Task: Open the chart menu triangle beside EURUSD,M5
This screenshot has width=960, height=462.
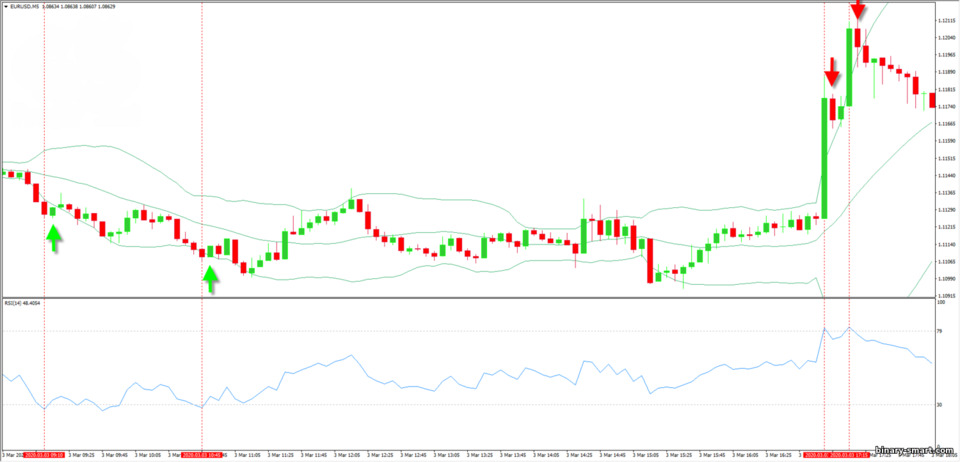Action: (5, 6)
